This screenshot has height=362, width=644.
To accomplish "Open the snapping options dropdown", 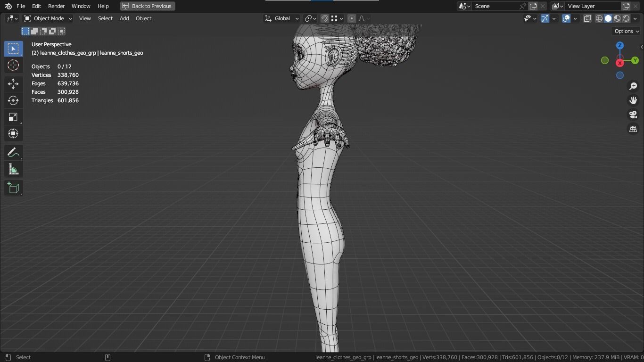I will (x=337, y=18).
